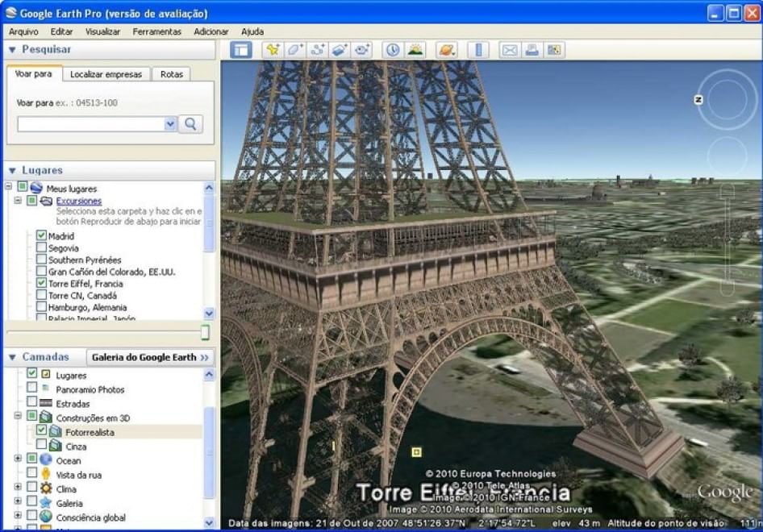Open the Ajuda menu
Screen dimensions: 763x532
point(252,31)
